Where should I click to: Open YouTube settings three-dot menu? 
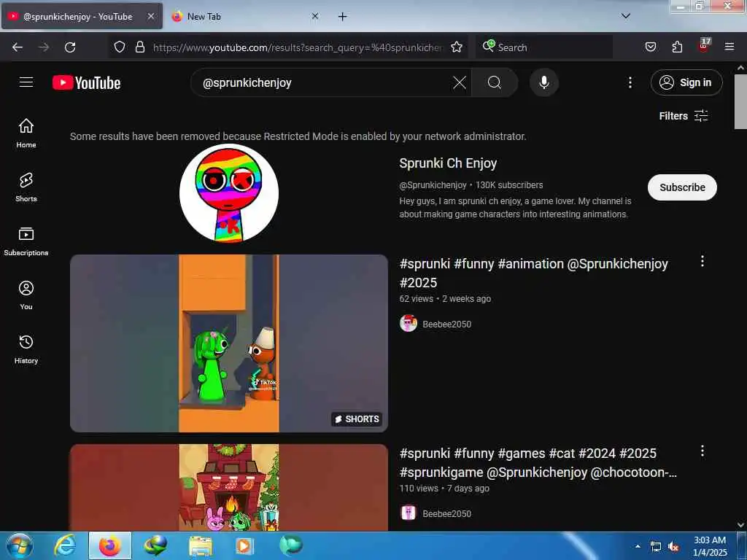point(630,82)
